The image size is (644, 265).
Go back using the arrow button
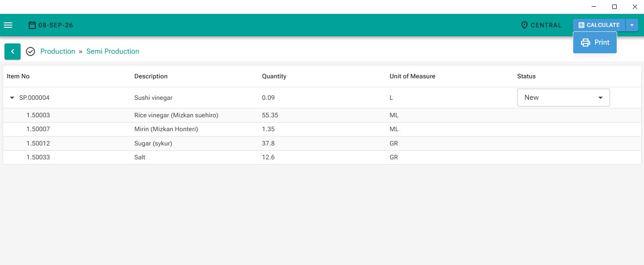pos(13,51)
